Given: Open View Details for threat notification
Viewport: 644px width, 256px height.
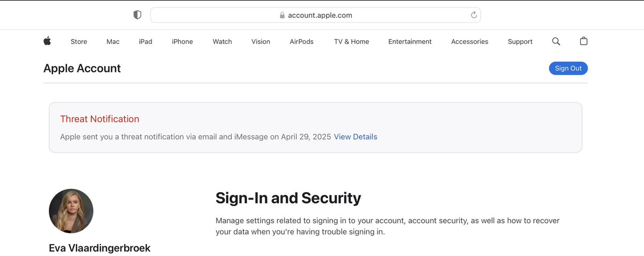Looking at the screenshot, I should tap(356, 137).
